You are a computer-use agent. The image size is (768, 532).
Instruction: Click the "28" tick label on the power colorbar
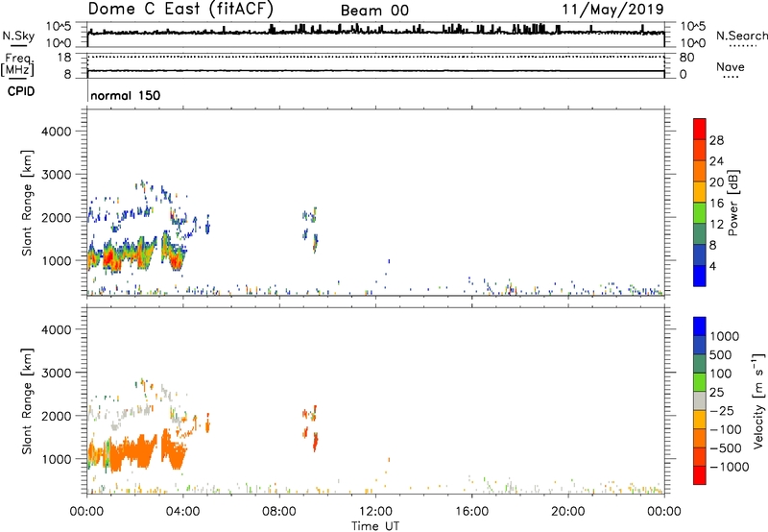[716, 140]
